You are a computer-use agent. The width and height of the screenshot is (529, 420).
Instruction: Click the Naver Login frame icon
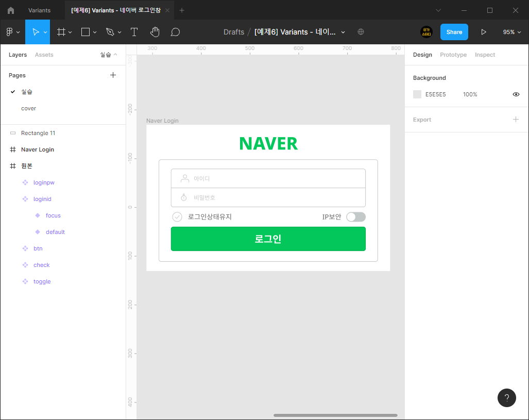13,149
